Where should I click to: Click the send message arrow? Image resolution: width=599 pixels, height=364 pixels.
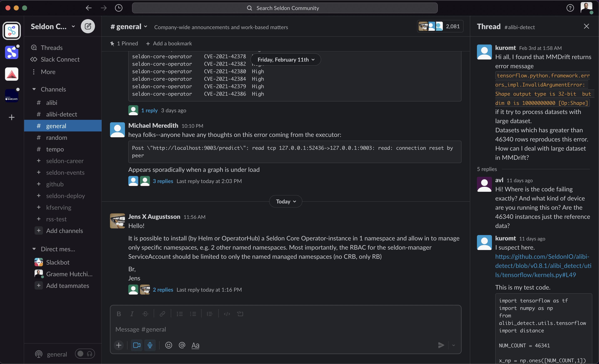[441, 345]
